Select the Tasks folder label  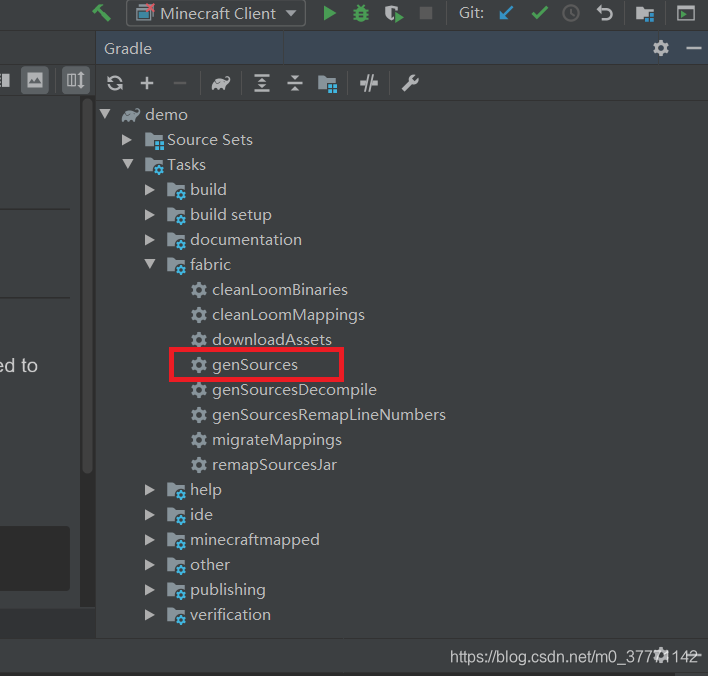[186, 165]
